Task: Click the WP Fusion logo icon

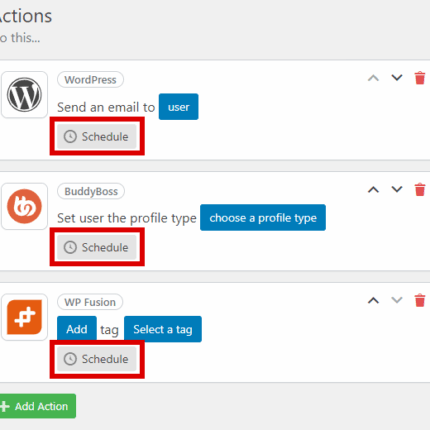Action: [24, 317]
